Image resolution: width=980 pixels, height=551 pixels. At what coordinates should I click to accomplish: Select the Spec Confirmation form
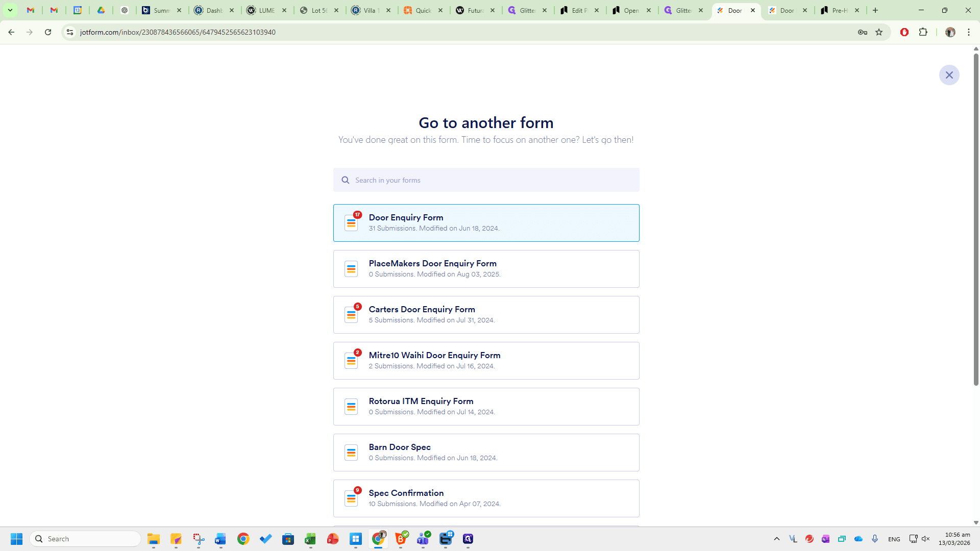click(x=486, y=498)
